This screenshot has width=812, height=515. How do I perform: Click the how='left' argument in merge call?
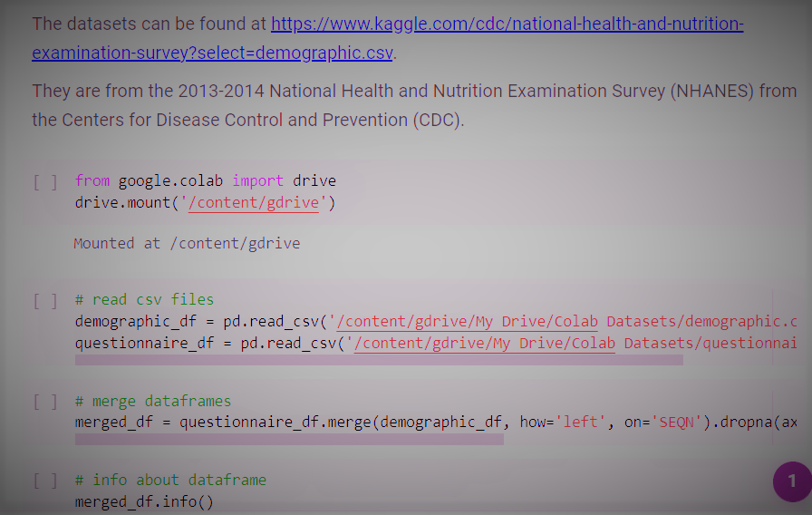[x=566, y=423]
